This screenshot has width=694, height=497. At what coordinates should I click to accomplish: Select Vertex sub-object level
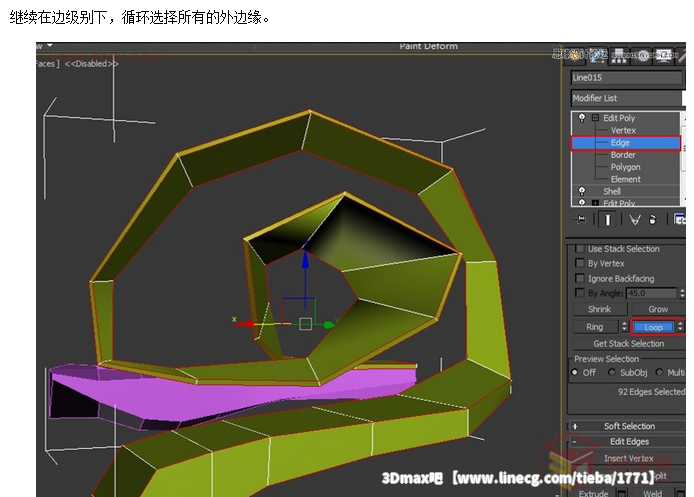pos(623,130)
